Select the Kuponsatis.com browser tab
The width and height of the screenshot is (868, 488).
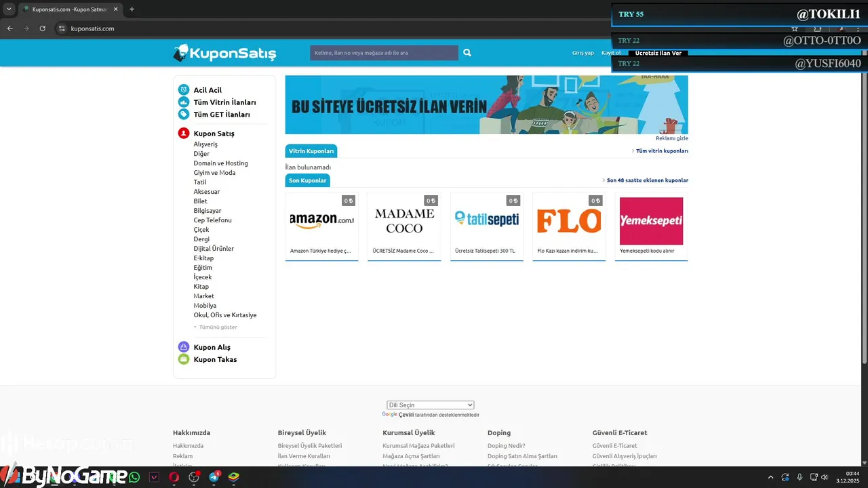[x=70, y=9]
